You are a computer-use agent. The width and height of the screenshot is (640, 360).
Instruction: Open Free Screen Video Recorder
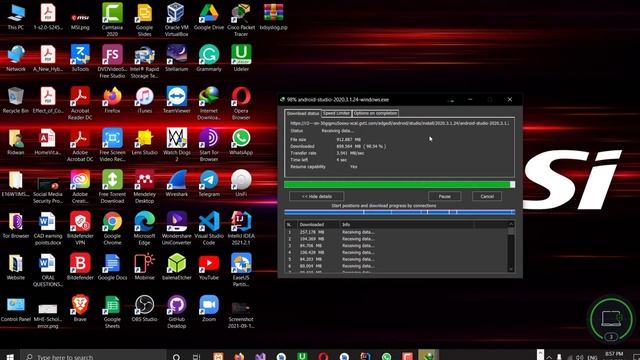(112, 145)
